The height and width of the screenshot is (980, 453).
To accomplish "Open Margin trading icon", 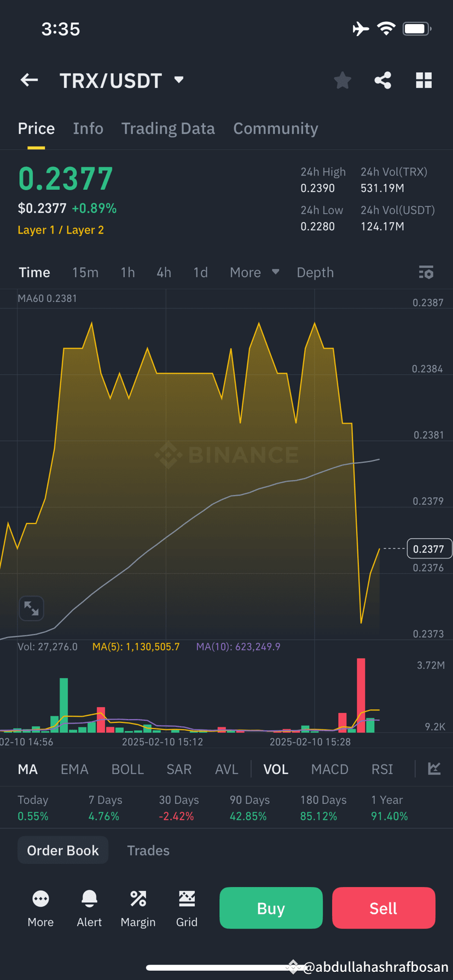I will (x=138, y=899).
